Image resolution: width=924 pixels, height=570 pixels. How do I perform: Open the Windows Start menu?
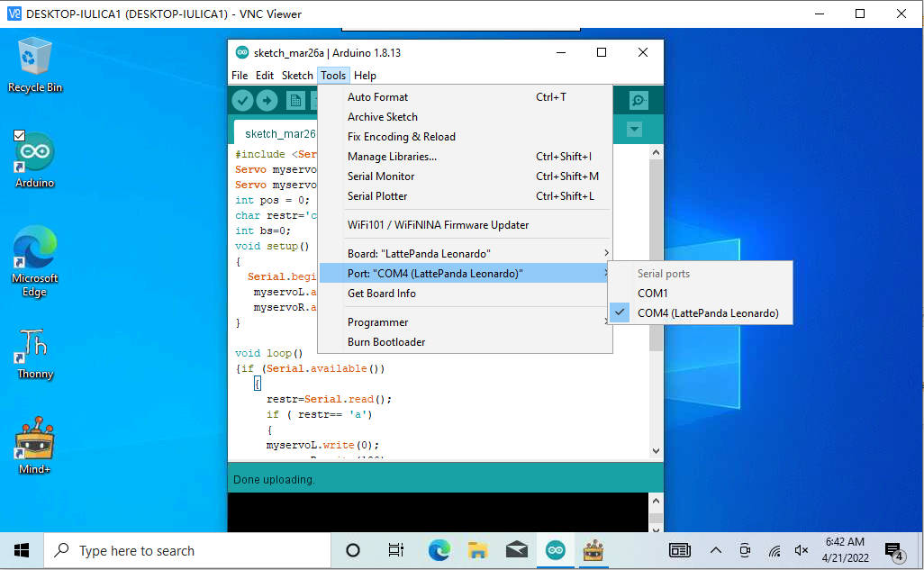[22, 550]
